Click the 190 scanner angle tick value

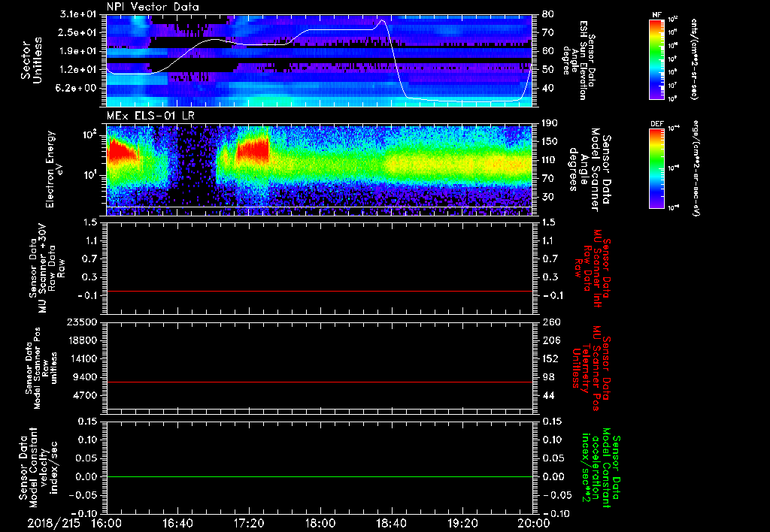coord(550,123)
